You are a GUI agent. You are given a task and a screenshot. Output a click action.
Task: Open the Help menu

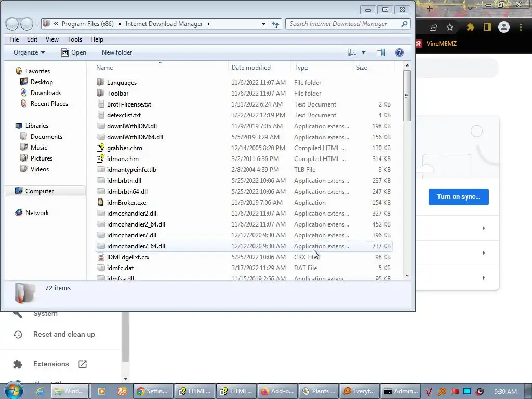click(97, 39)
